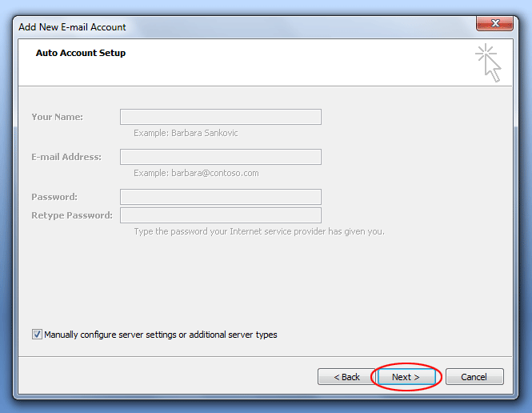Image resolution: width=532 pixels, height=413 pixels.
Task: Cancel the account setup dialog
Action: pos(474,377)
